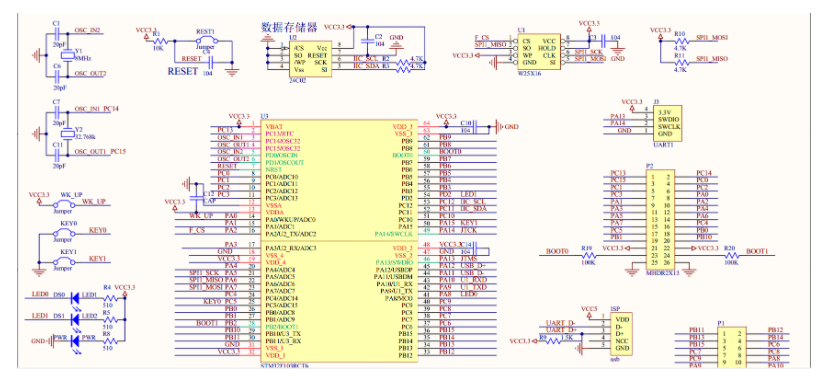Screen dimensions: 834x378
Task: Click capacitor C7 above crystal Y2
Action: click(x=57, y=112)
